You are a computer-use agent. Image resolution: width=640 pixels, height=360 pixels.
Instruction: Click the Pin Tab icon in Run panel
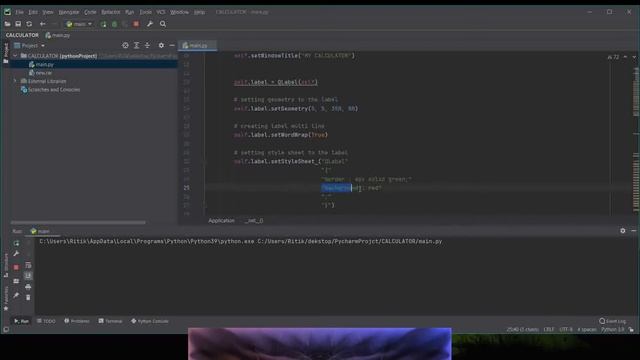[16, 295]
